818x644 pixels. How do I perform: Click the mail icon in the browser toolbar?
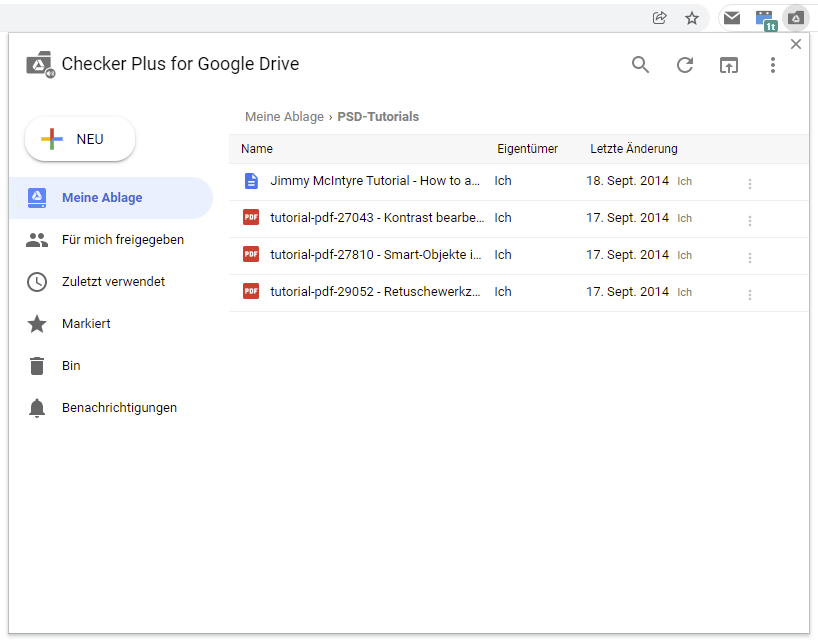pos(731,17)
